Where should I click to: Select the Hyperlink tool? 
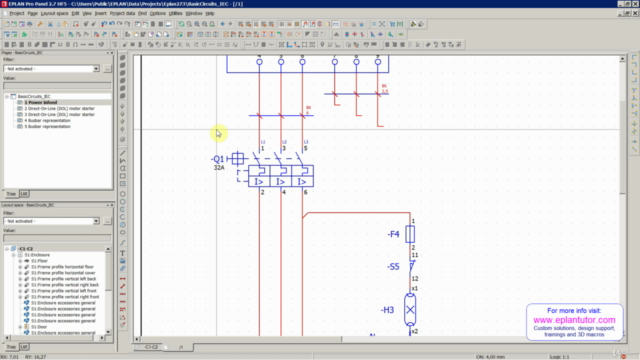(x=122, y=269)
